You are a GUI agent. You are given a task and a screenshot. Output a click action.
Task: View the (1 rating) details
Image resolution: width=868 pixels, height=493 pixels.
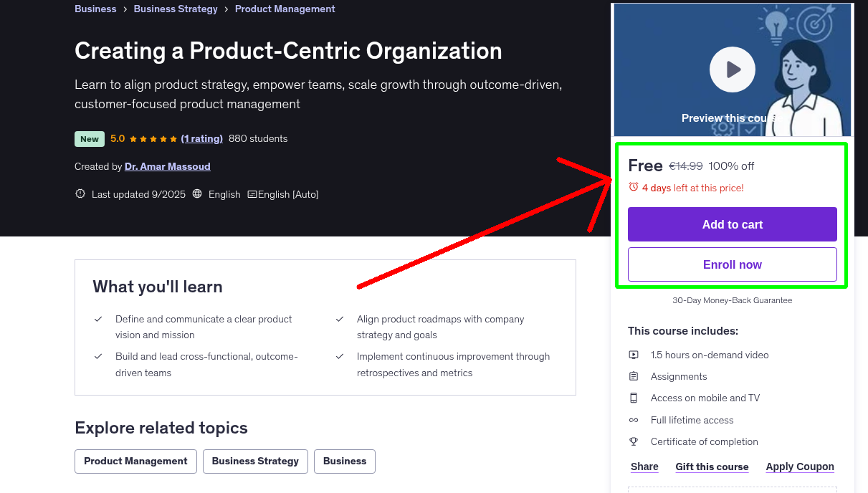[x=202, y=138]
